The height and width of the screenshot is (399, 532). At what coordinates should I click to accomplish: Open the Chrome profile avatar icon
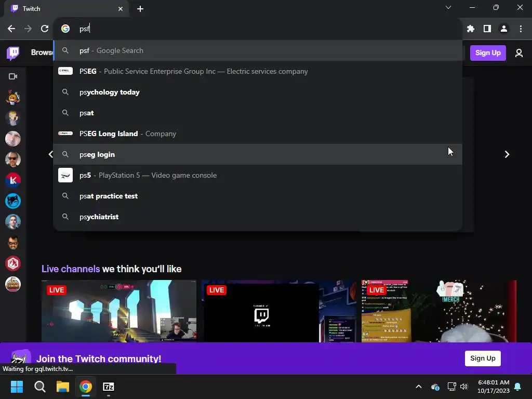click(504, 29)
